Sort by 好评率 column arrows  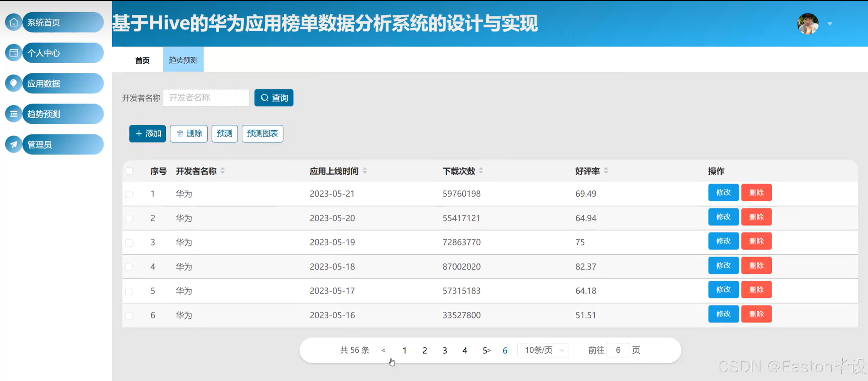point(606,171)
